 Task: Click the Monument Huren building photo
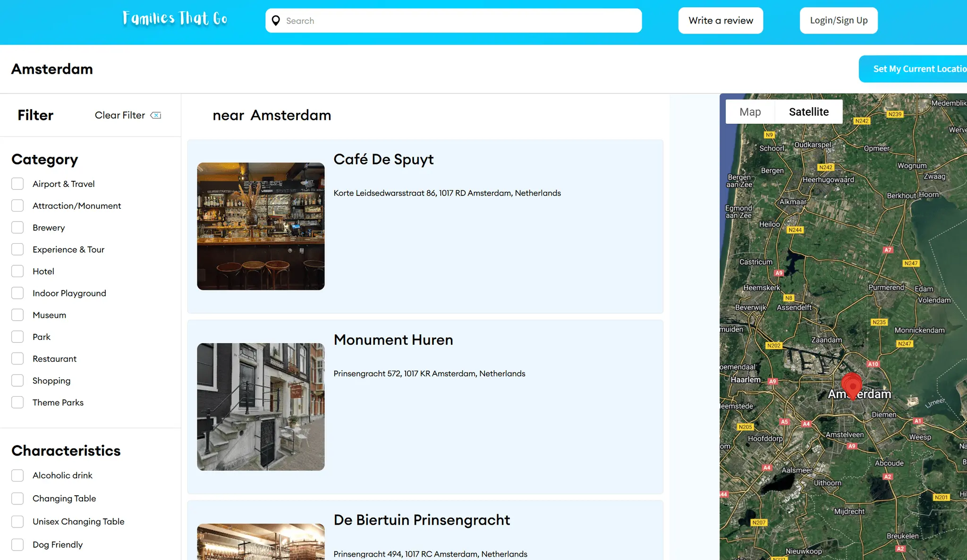click(261, 407)
